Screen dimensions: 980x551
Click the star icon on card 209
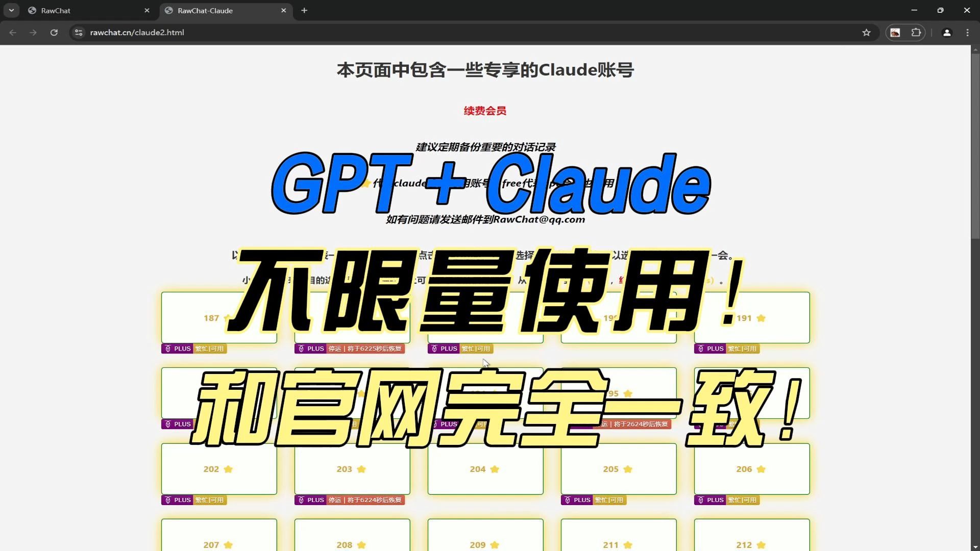pos(495,545)
